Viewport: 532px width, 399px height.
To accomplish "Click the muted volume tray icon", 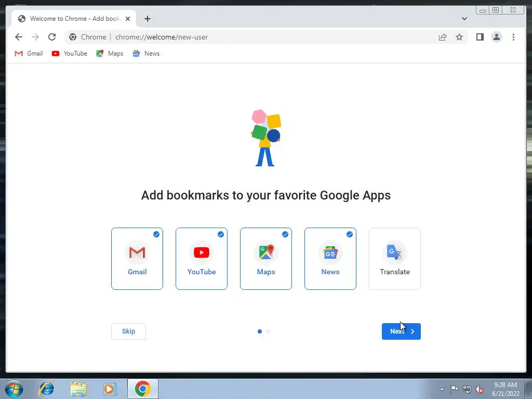I will [480, 390].
